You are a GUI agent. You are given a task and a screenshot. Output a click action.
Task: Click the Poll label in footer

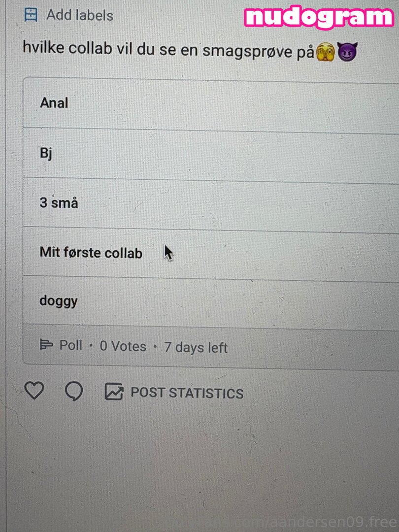71,345
